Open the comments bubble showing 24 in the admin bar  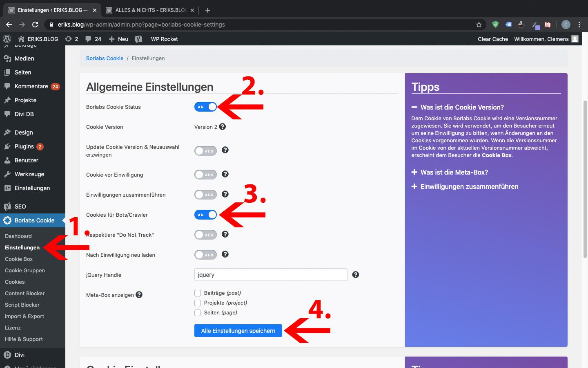(93, 39)
